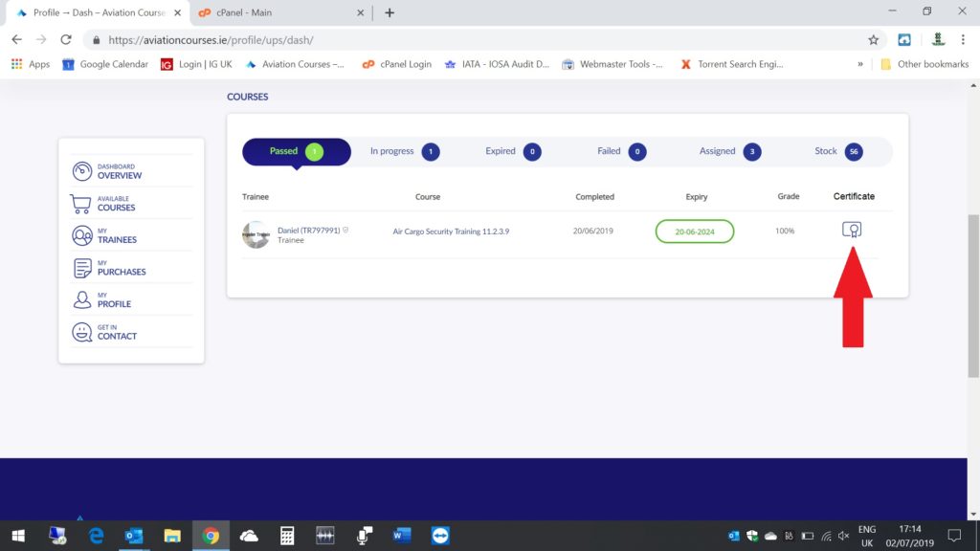Open cPanel Login bookmark
980x551 pixels.
pos(396,64)
